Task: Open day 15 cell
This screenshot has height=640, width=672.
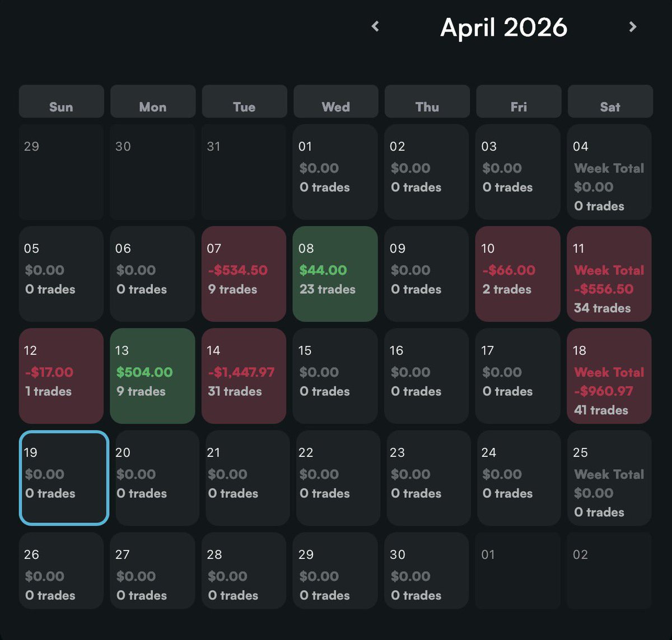Action: click(335, 376)
